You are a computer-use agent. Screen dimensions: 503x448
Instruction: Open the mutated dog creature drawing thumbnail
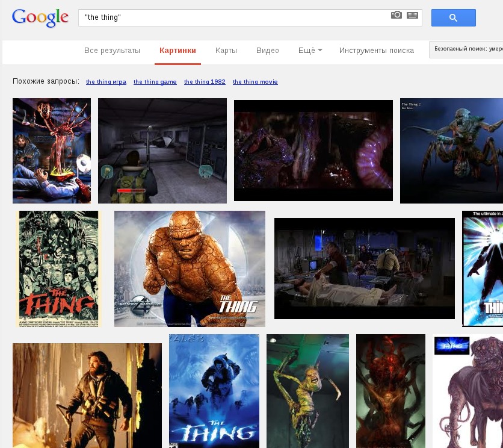(468, 391)
